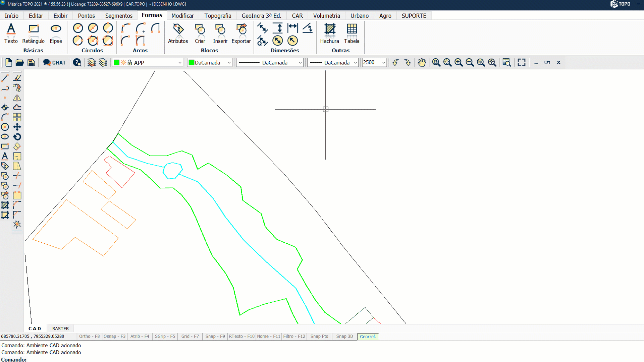Viewport: 644px width, 362px height.
Task: Open the CHAT support
Action: coord(54,62)
